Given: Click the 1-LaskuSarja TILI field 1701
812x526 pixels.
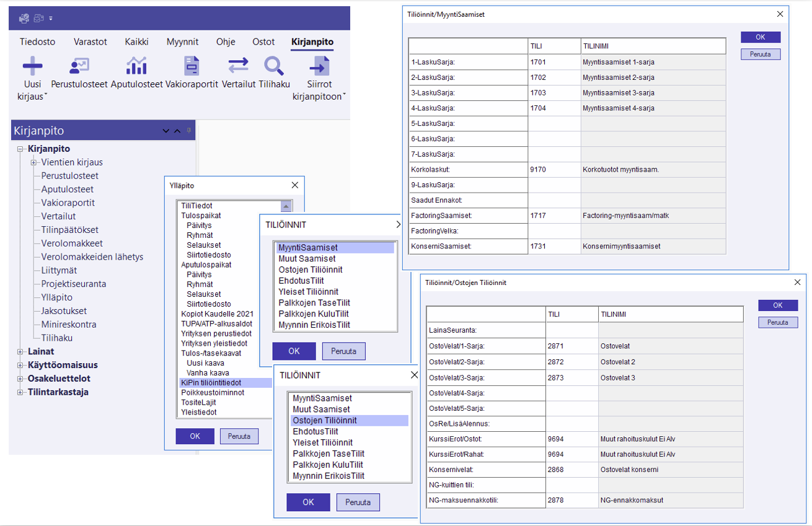Looking at the screenshot, I should [x=554, y=62].
